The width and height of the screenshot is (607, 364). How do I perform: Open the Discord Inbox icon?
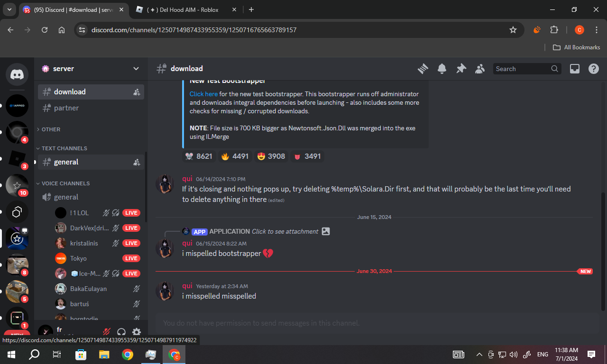[x=575, y=69]
